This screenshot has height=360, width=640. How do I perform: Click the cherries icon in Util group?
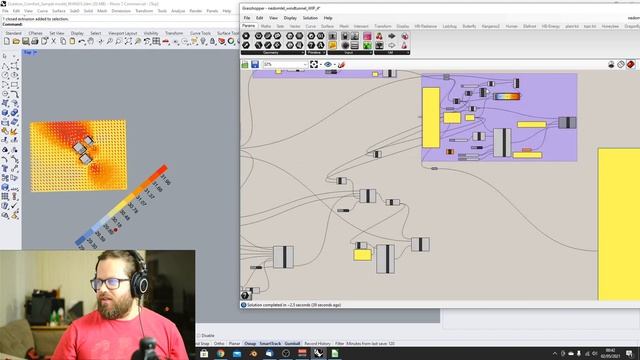(379, 36)
